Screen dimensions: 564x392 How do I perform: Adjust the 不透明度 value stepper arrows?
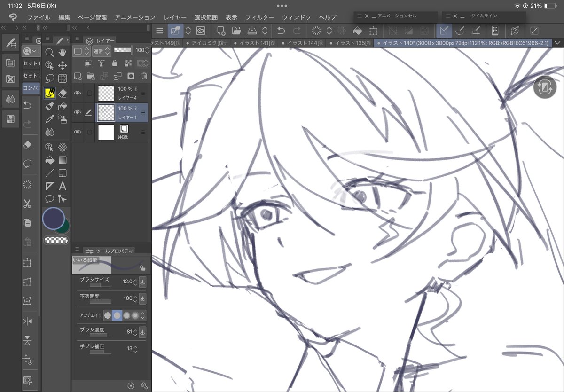[135, 298]
